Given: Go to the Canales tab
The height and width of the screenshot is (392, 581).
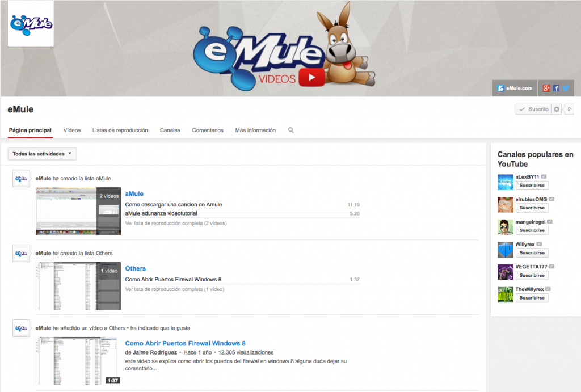Looking at the screenshot, I should 170,130.
